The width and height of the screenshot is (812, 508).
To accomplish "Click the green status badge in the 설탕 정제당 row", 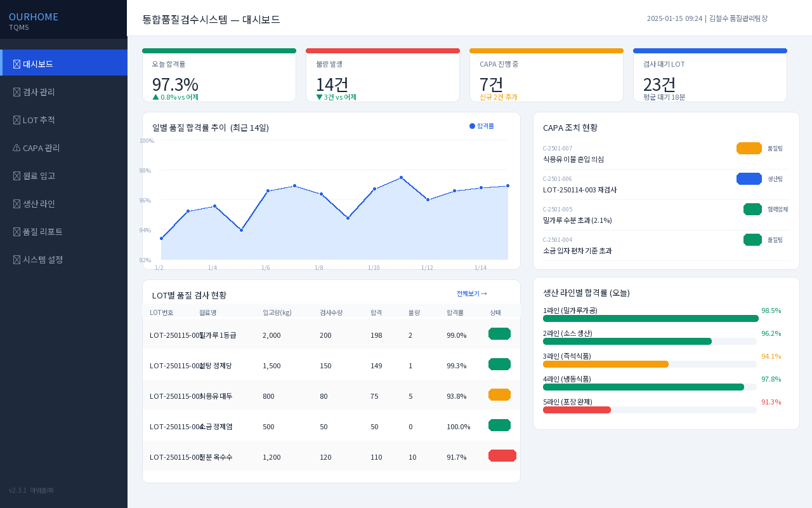I will [499, 364].
